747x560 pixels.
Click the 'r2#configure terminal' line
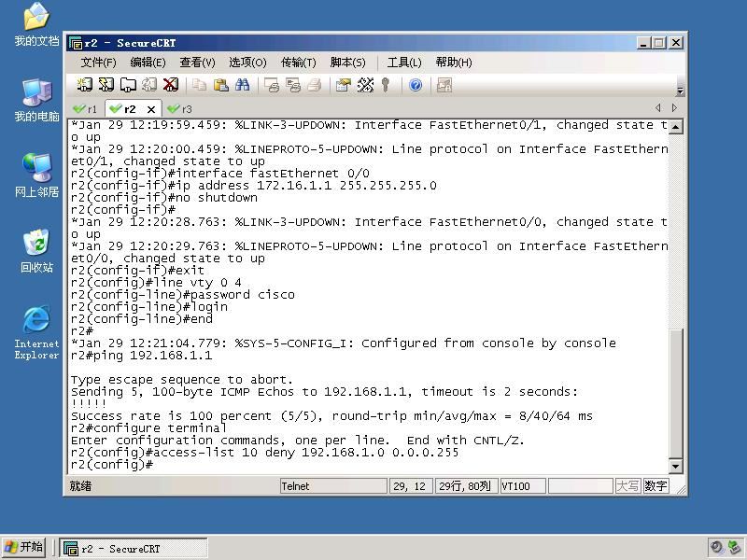point(148,428)
